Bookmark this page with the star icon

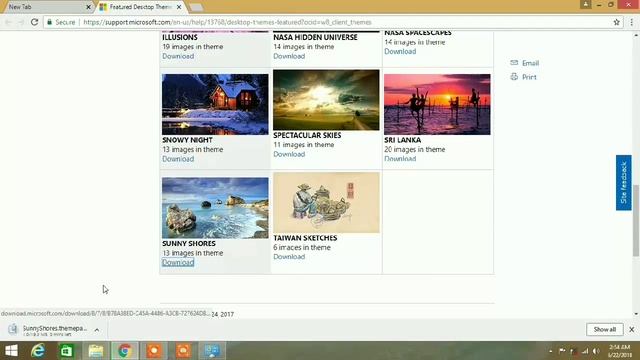(616, 22)
